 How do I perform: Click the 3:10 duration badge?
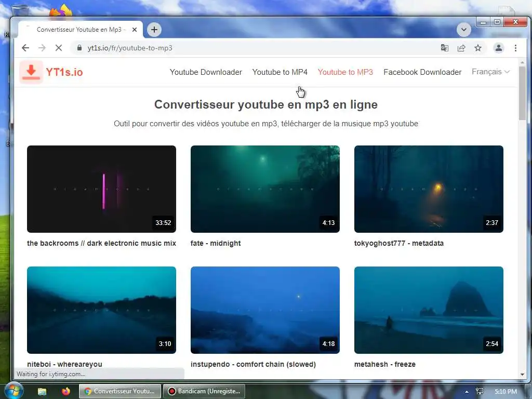(x=165, y=344)
